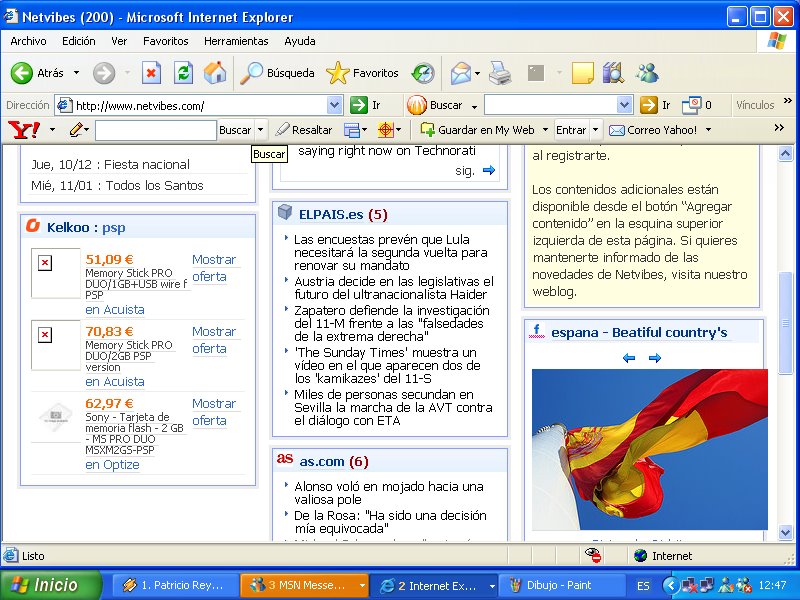Click the Inicio start button
This screenshot has width=800, height=600.
[x=51, y=585]
